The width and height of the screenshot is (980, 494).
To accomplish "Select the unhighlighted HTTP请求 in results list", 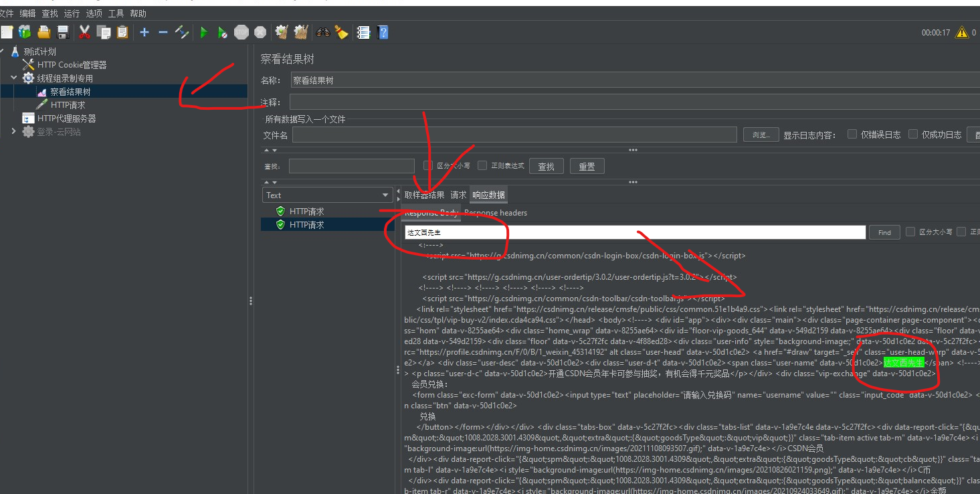I will 306,212.
